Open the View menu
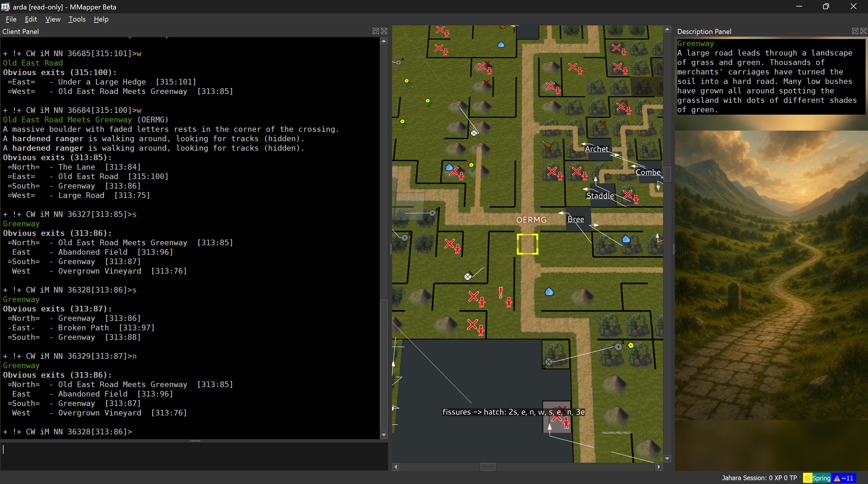The height and width of the screenshot is (484, 868). point(53,19)
